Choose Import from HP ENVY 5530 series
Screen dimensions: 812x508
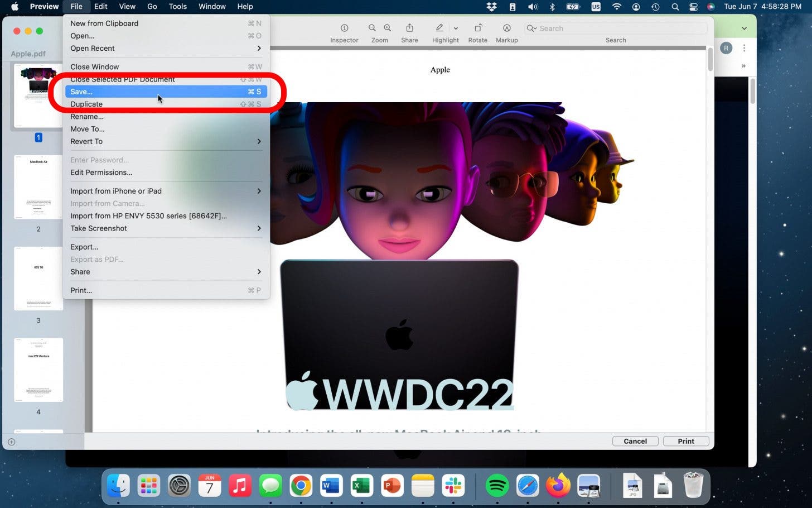166,216
